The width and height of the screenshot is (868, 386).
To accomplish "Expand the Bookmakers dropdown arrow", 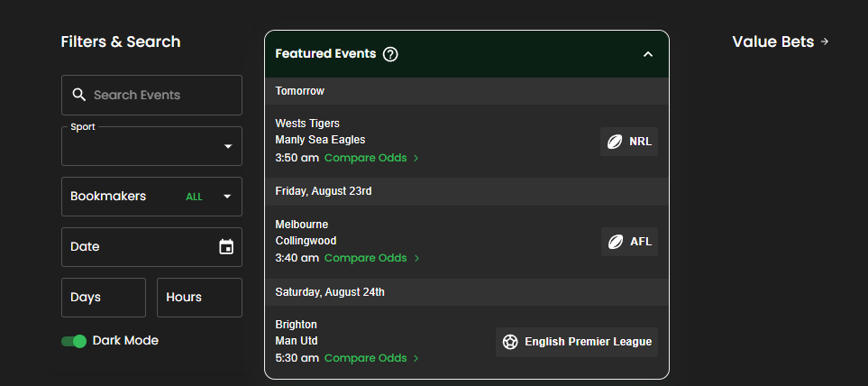I will [227, 197].
